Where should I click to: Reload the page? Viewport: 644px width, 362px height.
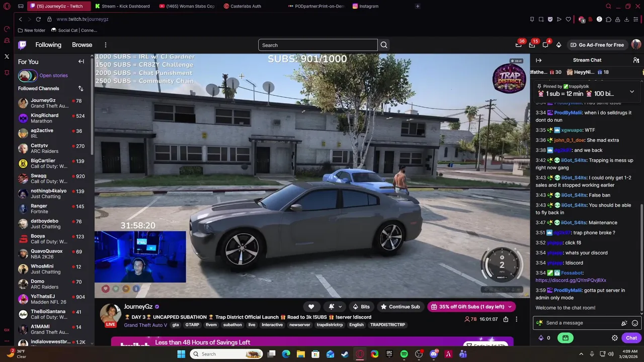coord(38,19)
